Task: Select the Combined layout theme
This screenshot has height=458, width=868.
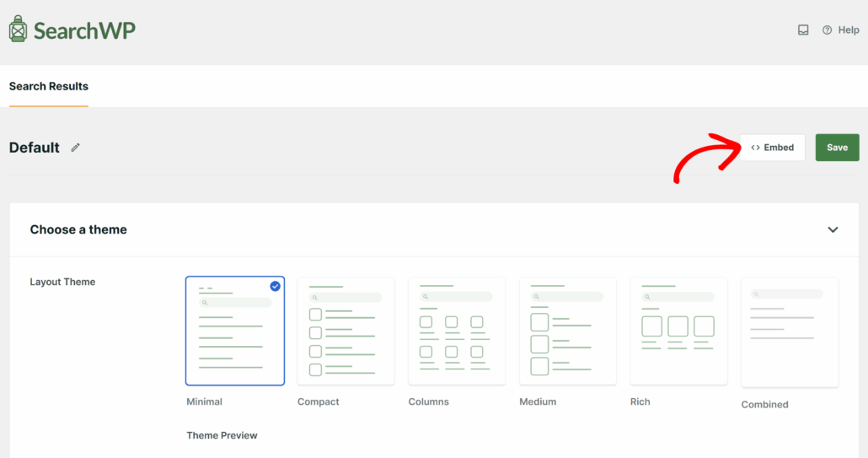Action: (790, 332)
